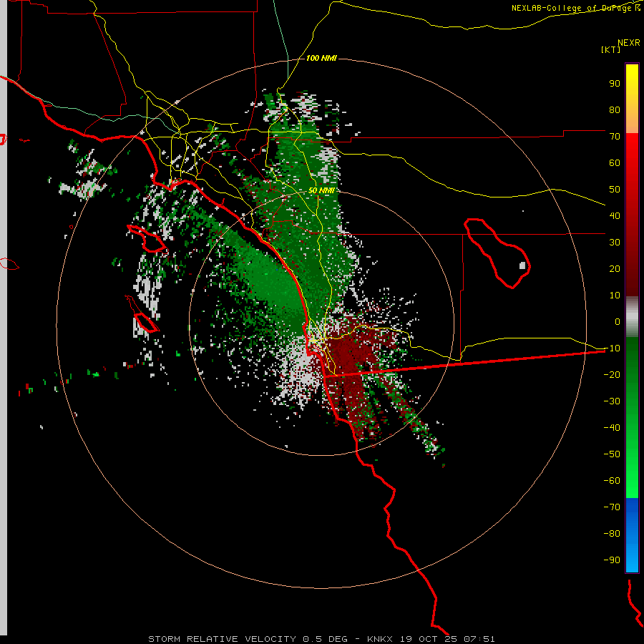
Task: Click the 20 value on velocity scale
Action: point(615,269)
